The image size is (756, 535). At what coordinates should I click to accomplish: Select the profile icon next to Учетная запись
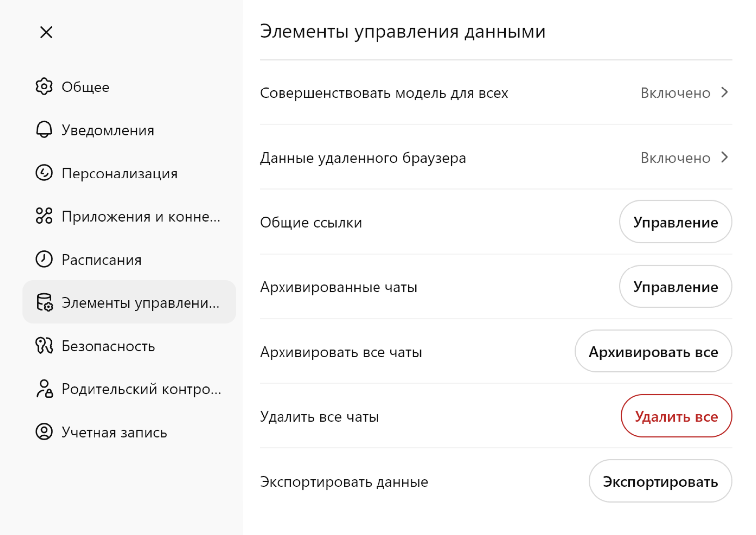44,432
